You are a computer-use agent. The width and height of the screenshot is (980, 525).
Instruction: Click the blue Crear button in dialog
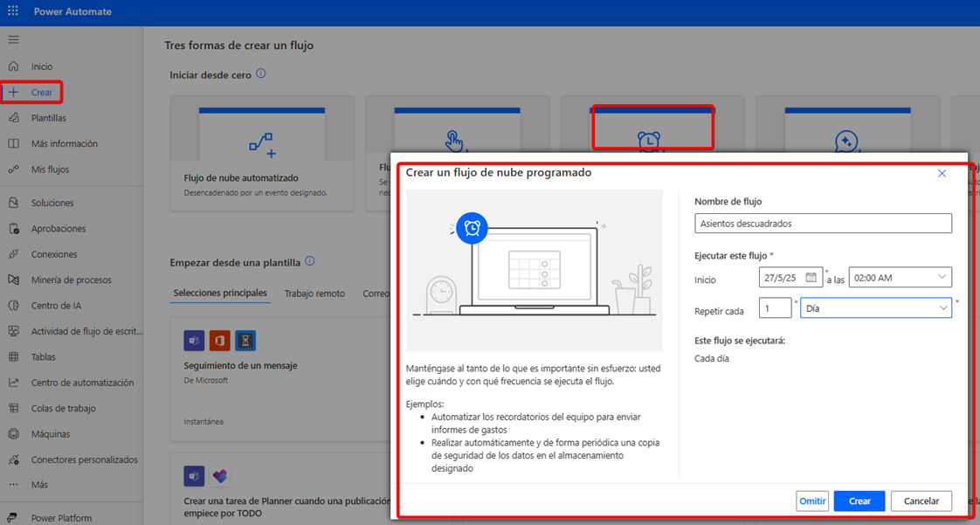pos(859,501)
